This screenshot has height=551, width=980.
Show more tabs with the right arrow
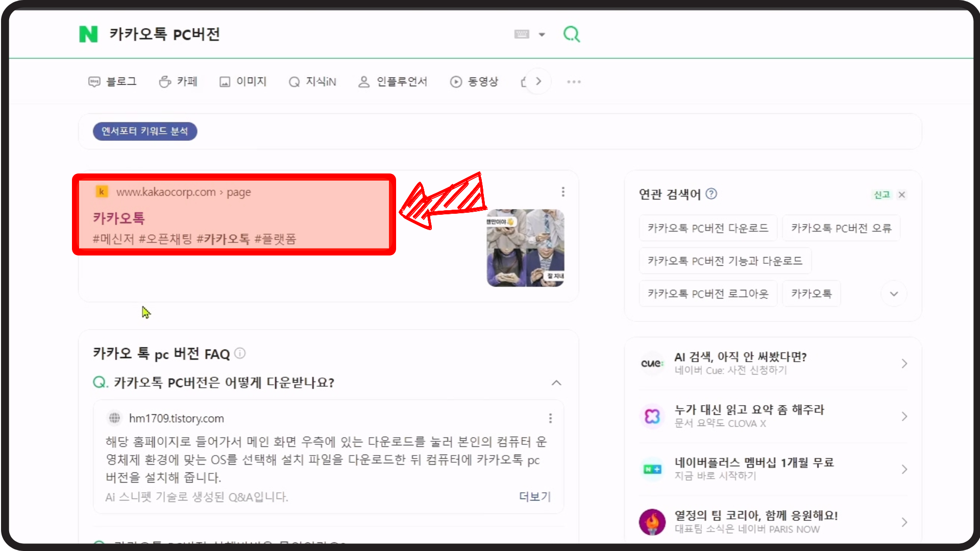tap(538, 82)
